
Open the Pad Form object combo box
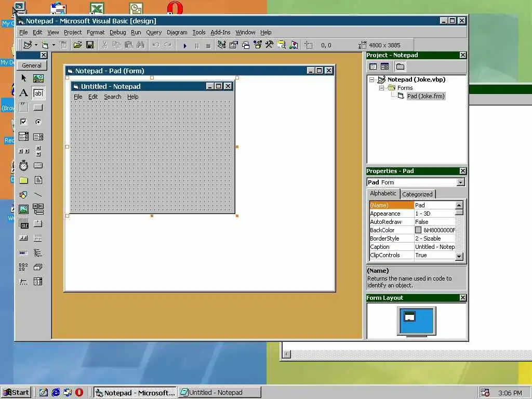pyautogui.click(x=460, y=182)
